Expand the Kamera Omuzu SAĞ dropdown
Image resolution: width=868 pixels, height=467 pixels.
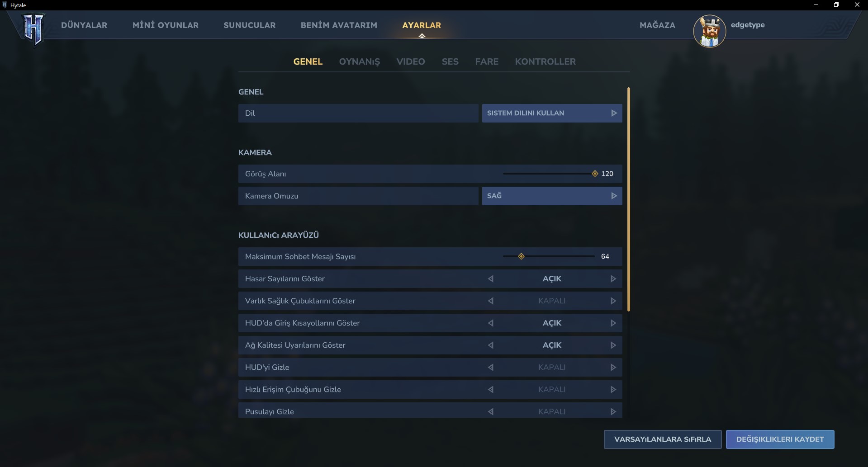point(551,196)
